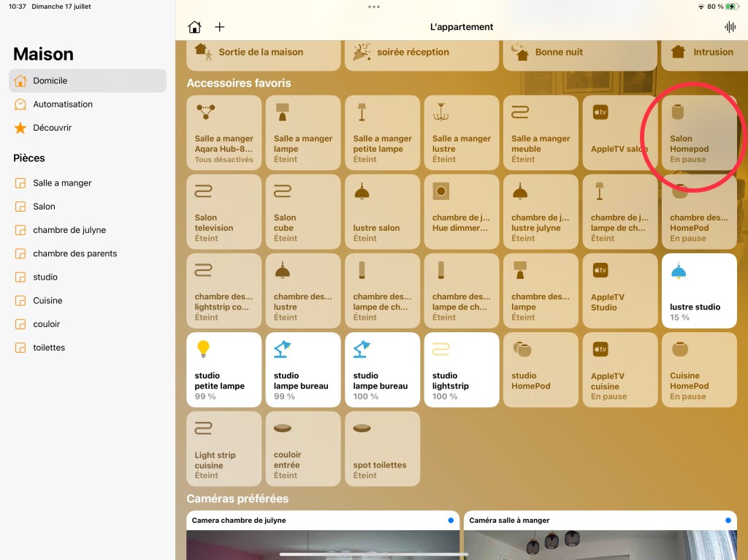The height and width of the screenshot is (560, 748).
Task: Turn on Salle a manger lustre
Action: pyautogui.click(x=461, y=132)
